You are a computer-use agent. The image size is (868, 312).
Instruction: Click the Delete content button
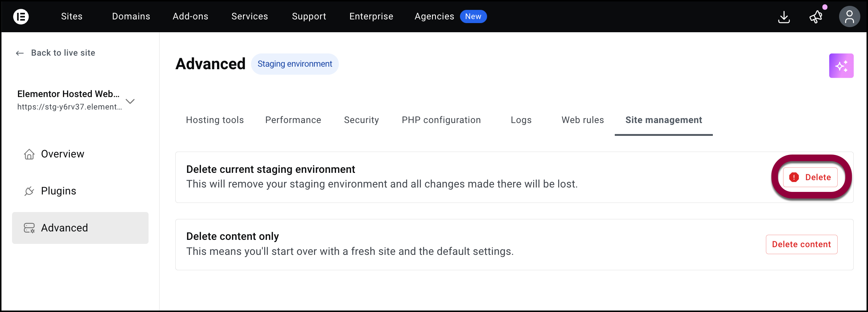[801, 244]
